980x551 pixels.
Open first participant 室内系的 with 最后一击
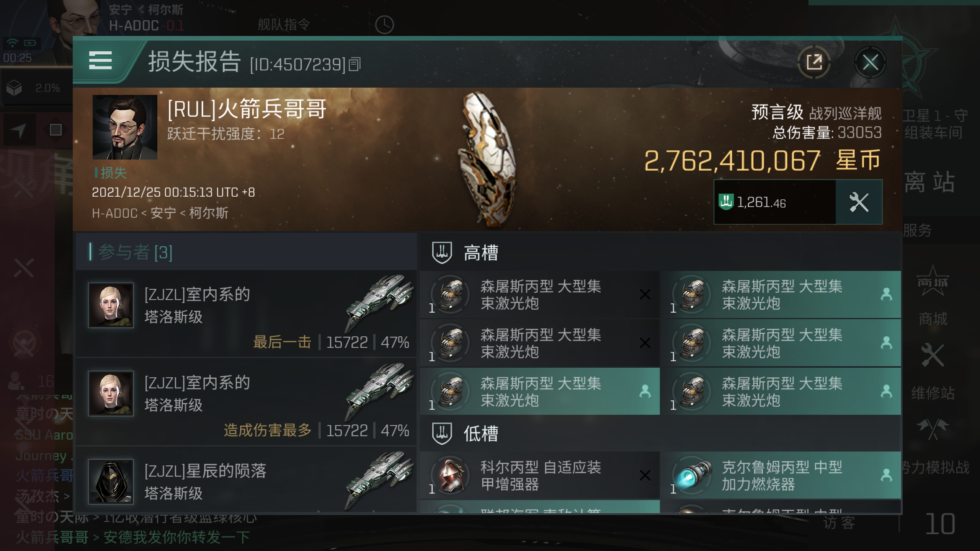pos(246,314)
